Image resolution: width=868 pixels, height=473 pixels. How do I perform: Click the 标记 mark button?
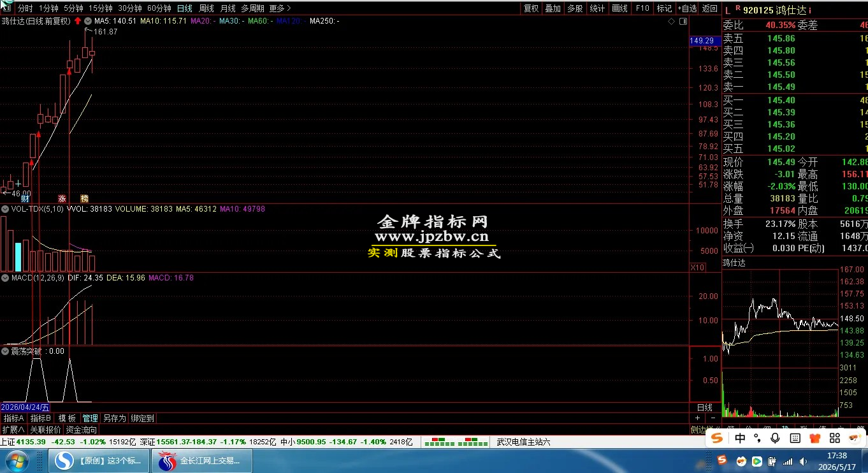(664, 8)
